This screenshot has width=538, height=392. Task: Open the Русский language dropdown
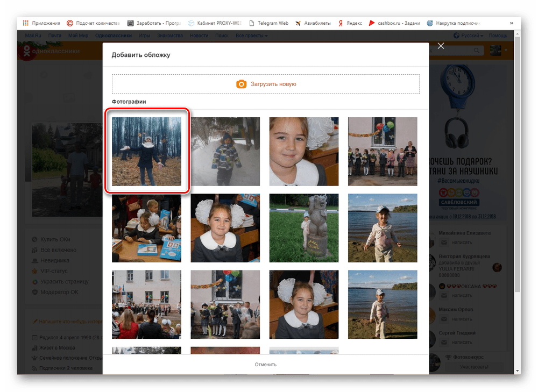click(x=469, y=35)
